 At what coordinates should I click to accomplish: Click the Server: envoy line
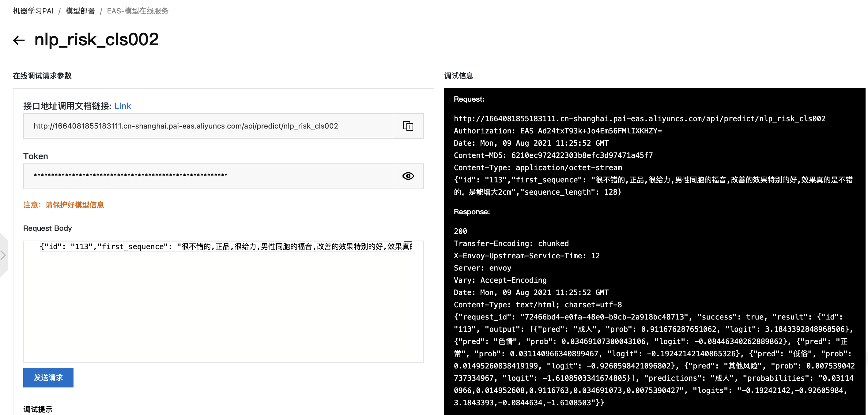[x=482, y=268]
